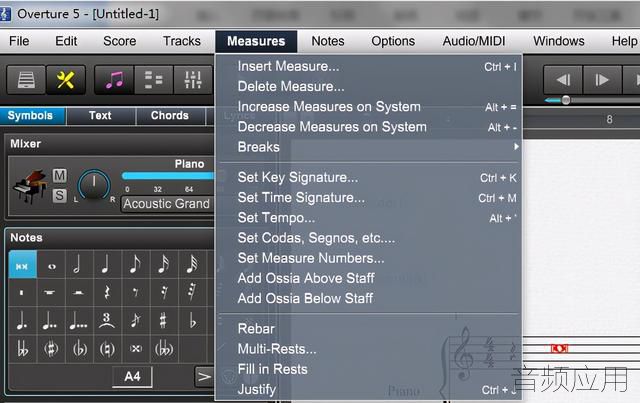The image size is (640, 403).
Task: Select the double whole note in Notes palette
Action: click(x=22, y=265)
